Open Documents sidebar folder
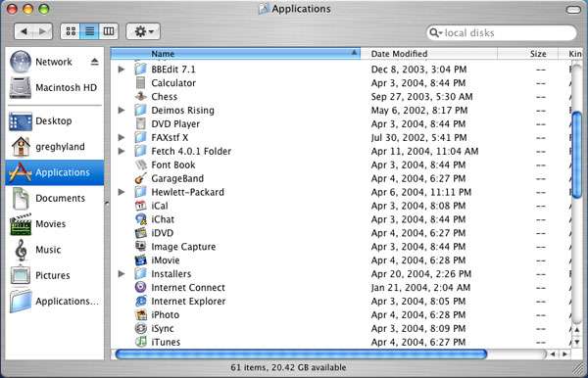Viewport: 588px width, 378px height. pos(54,198)
